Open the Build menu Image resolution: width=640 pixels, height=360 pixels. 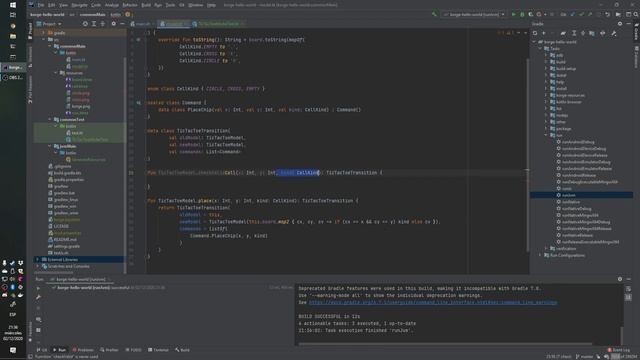point(146,5)
